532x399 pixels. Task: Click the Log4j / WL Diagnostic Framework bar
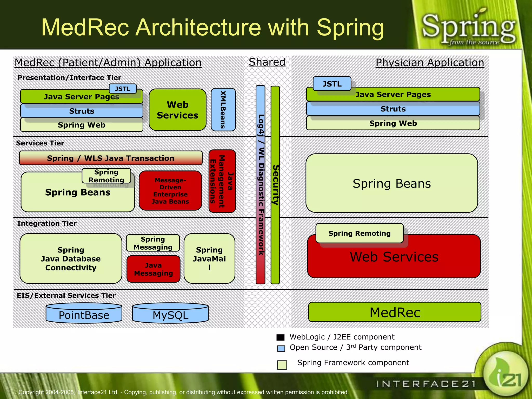coord(261,184)
